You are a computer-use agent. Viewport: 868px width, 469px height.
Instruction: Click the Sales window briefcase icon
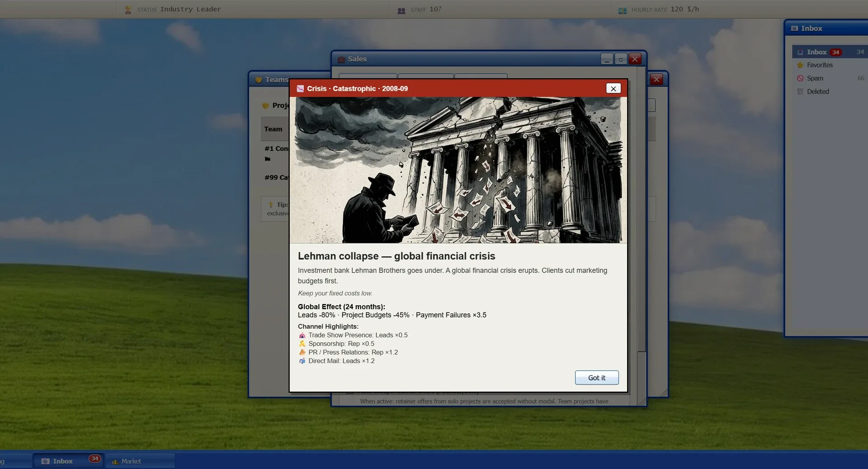pos(341,59)
